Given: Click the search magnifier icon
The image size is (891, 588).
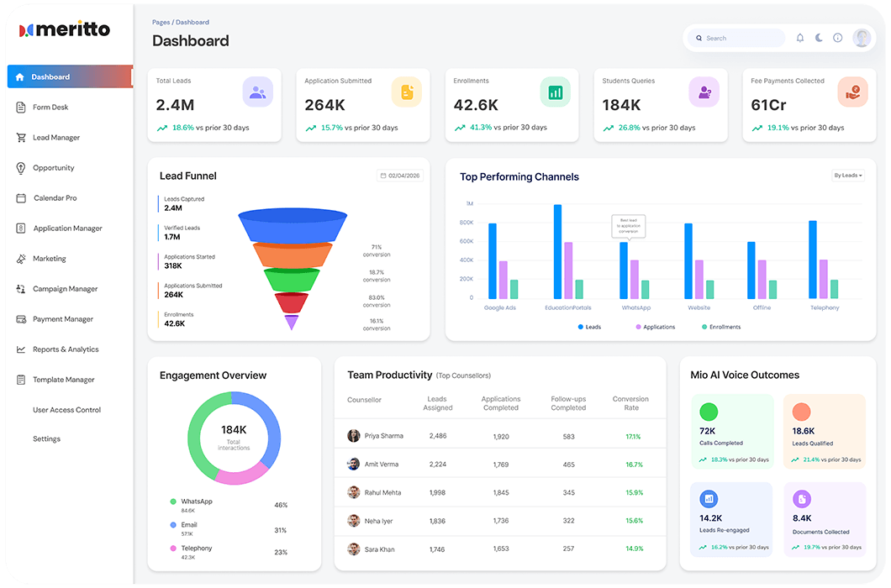Looking at the screenshot, I should [699, 38].
